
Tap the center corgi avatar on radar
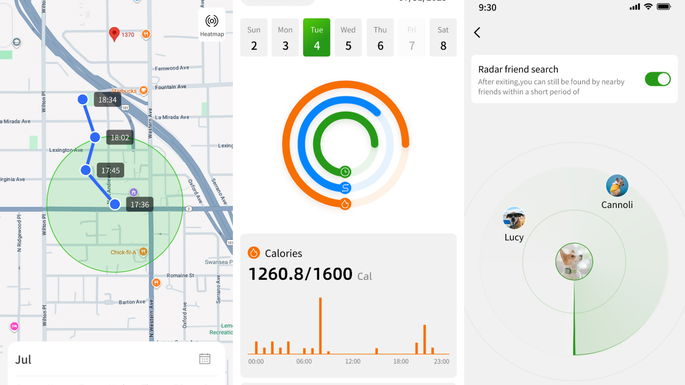(574, 261)
